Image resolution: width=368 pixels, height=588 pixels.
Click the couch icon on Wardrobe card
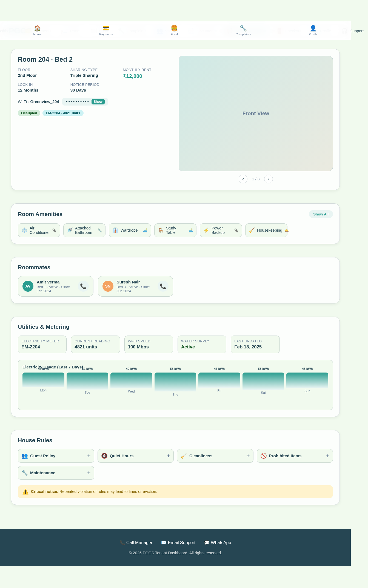click(x=145, y=230)
